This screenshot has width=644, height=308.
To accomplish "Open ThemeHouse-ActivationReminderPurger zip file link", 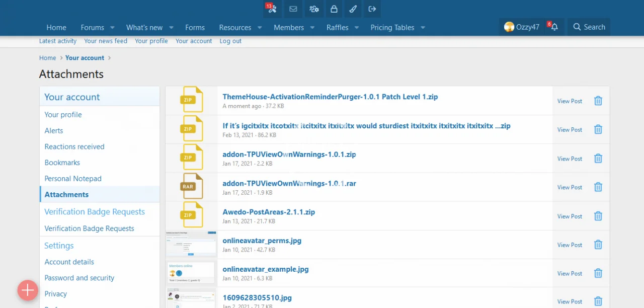I will 330,97.
